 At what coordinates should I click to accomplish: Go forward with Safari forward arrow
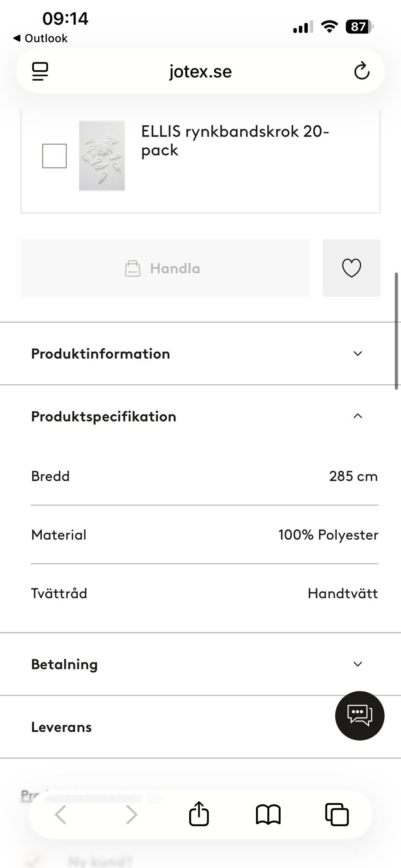[131, 815]
